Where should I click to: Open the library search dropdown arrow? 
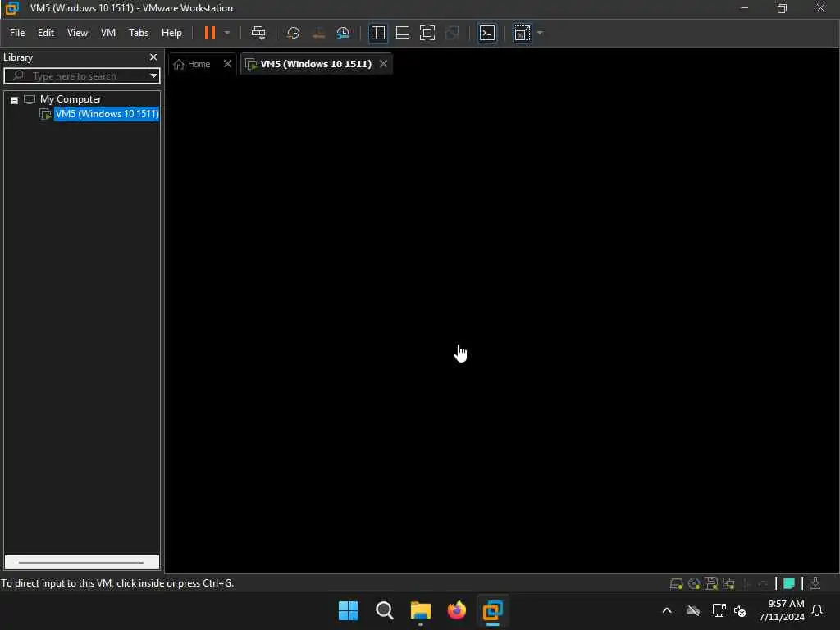[x=153, y=75]
